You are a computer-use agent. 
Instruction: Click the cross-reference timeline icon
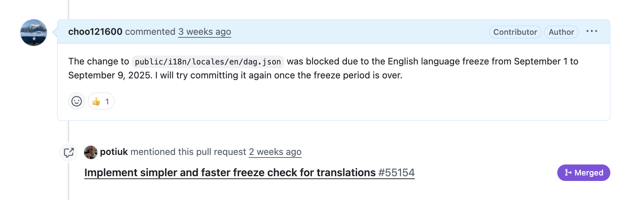tap(69, 152)
